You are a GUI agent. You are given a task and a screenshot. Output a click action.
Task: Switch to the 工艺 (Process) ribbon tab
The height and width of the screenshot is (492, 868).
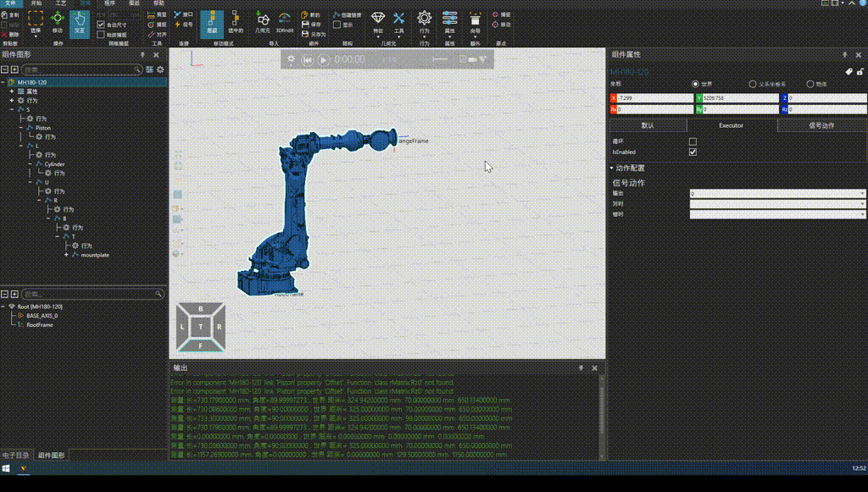click(x=61, y=3)
